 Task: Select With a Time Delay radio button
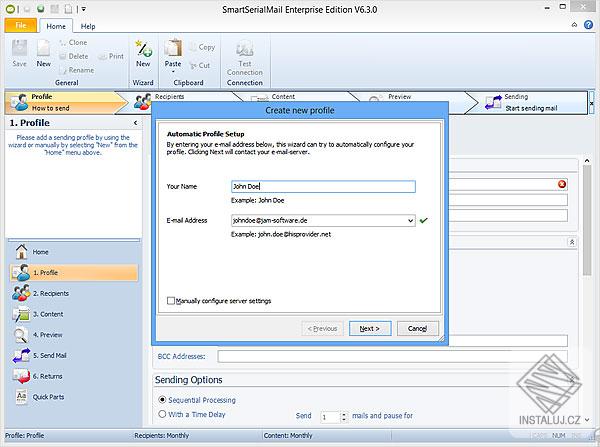tap(162, 414)
